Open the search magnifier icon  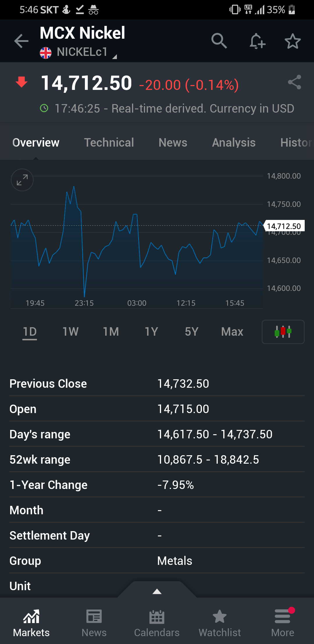coord(219,41)
